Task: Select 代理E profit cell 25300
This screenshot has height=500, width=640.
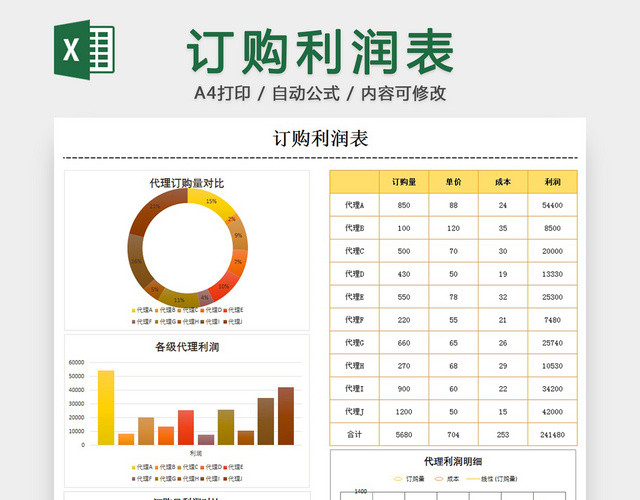Action: tap(553, 297)
